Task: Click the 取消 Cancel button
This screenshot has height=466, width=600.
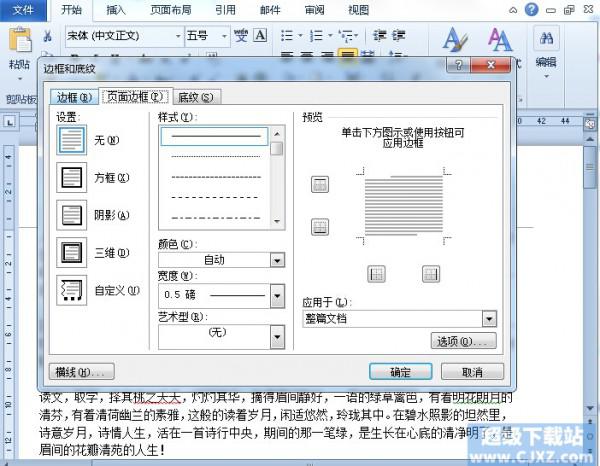Action: pyautogui.click(x=472, y=371)
